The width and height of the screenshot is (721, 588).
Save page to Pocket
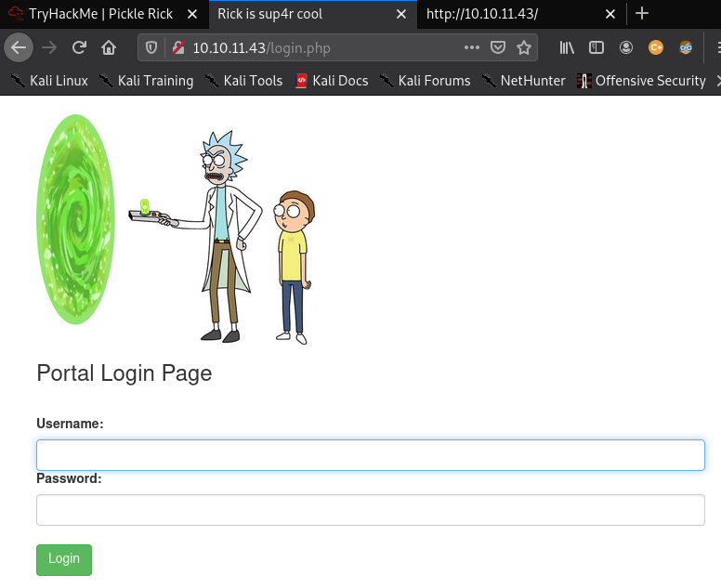498,47
